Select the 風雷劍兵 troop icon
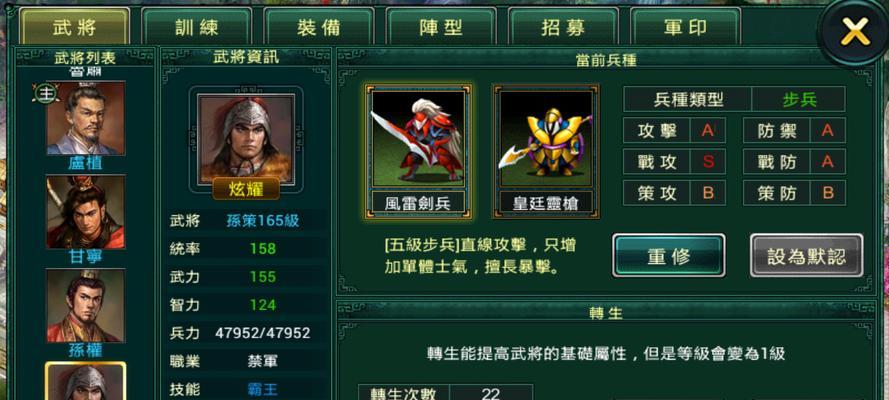 [418, 138]
